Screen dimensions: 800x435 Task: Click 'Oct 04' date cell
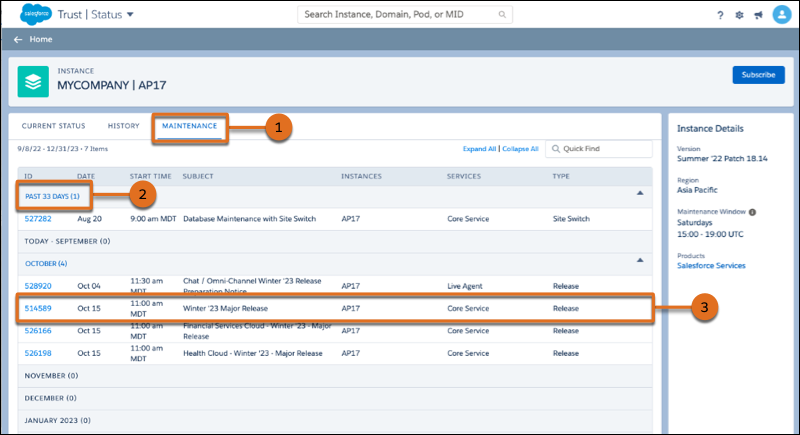point(89,286)
